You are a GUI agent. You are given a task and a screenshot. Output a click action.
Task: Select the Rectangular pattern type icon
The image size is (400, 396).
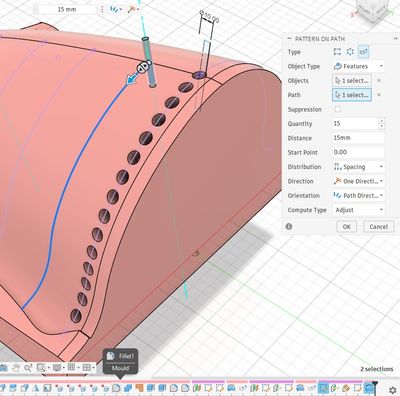(x=337, y=52)
